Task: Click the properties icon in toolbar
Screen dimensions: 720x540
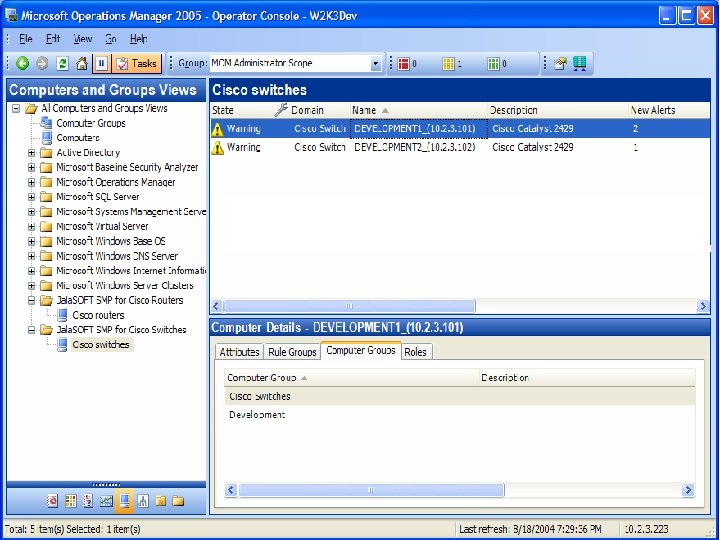Action: pos(560,63)
